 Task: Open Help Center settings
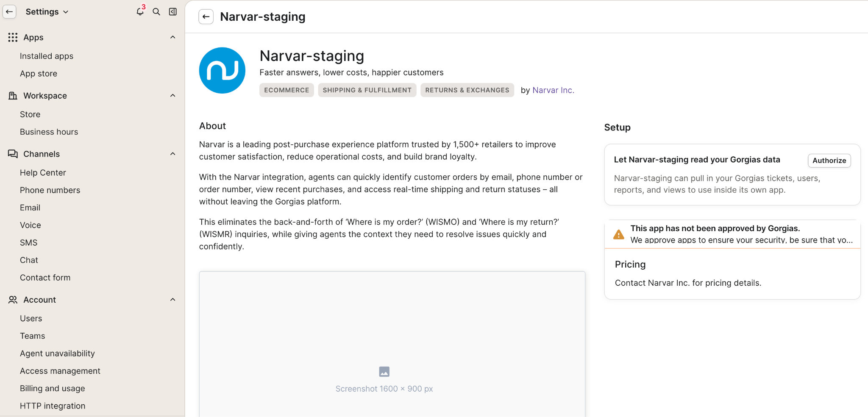coord(43,173)
